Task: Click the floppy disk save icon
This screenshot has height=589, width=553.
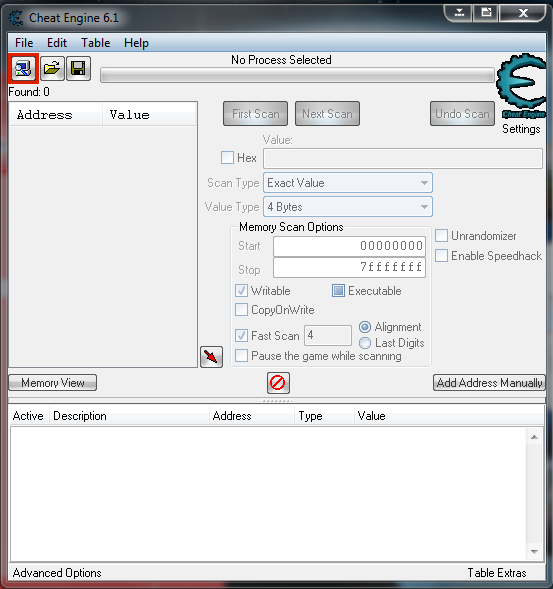Action: coord(79,69)
